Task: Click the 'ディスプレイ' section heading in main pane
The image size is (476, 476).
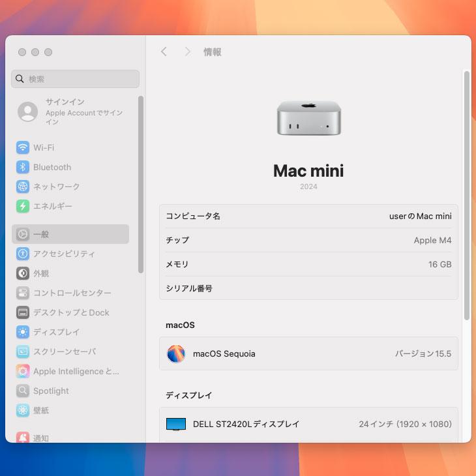Action: (189, 395)
